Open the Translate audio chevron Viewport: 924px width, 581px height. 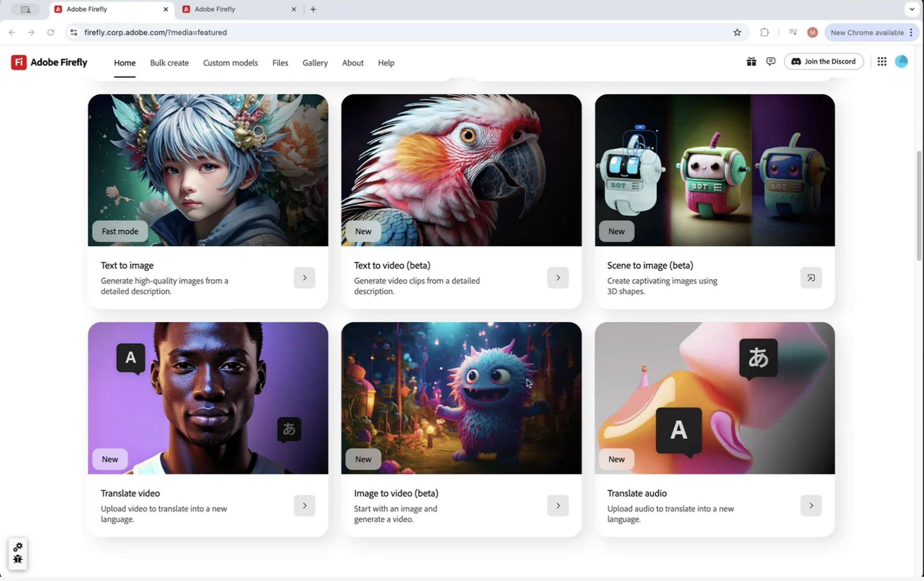tap(811, 506)
